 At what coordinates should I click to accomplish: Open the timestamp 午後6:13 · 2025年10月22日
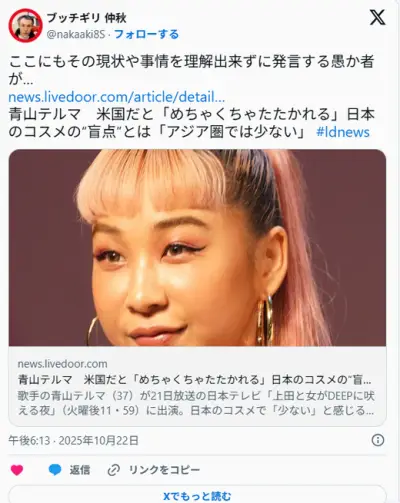[73, 441]
